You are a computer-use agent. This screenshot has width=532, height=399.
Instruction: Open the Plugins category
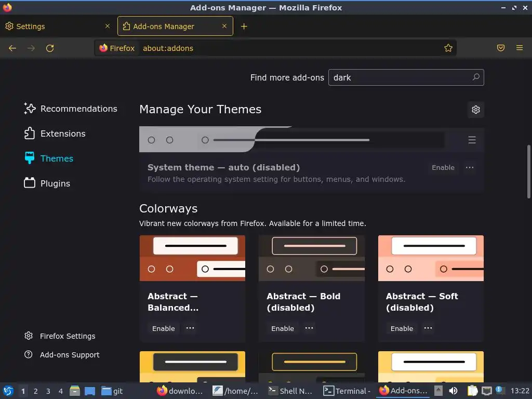pyautogui.click(x=47, y=183)
